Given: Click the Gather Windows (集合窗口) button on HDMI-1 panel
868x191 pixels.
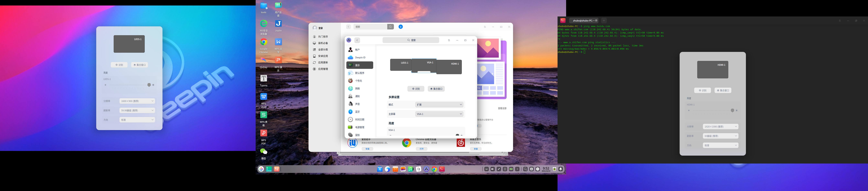Looking at the screenshot, I should 723,91.
